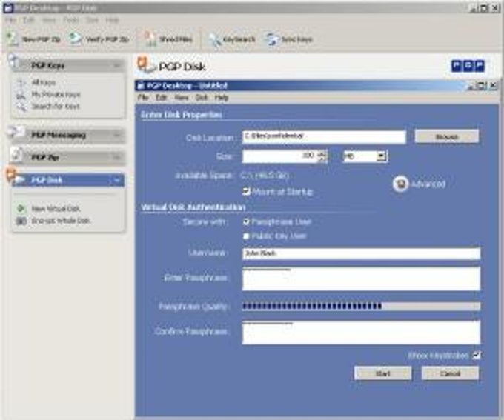
Task: Collapse the PGP Disk sidebar section
Action: pyautogui.click(x=116, y=180)
